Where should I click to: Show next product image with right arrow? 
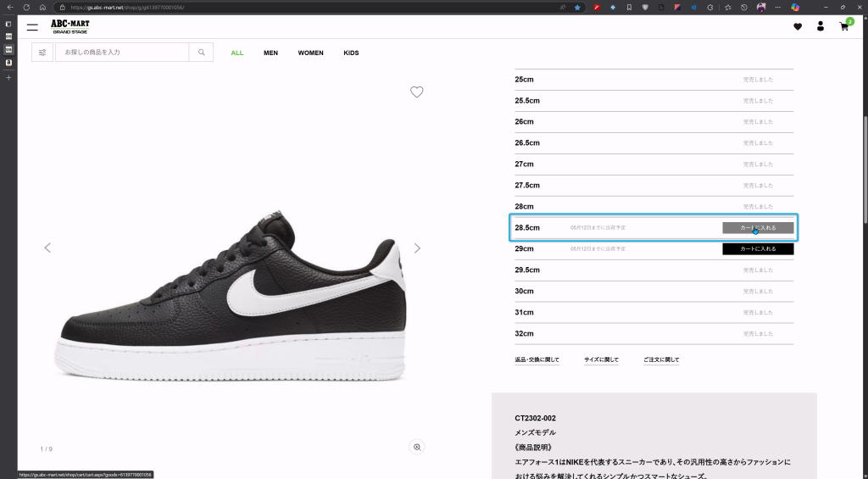[417, 248]
